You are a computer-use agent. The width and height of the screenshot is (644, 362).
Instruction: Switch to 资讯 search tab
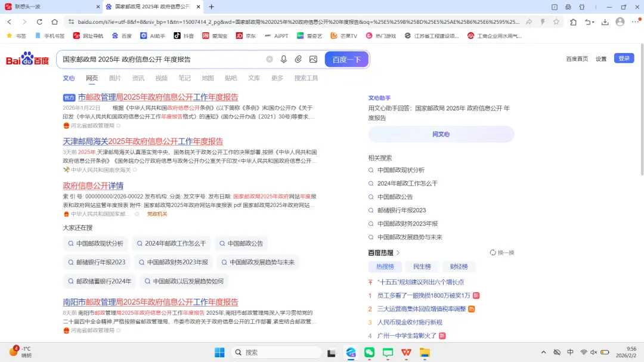point(138,78)
